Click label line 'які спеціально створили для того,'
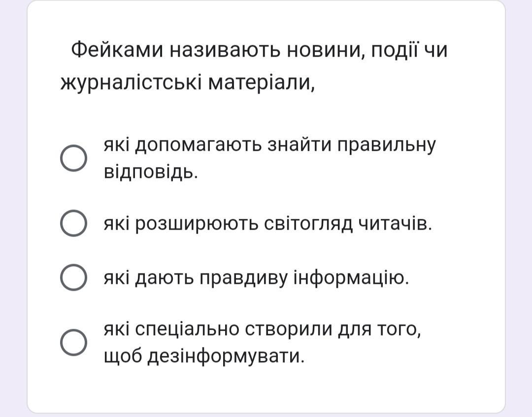The image size is (532, 417). [x=262, y=329]
